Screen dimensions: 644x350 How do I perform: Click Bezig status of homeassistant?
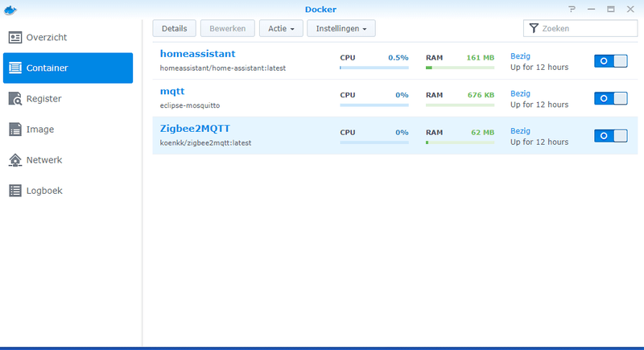click(520, 56)
